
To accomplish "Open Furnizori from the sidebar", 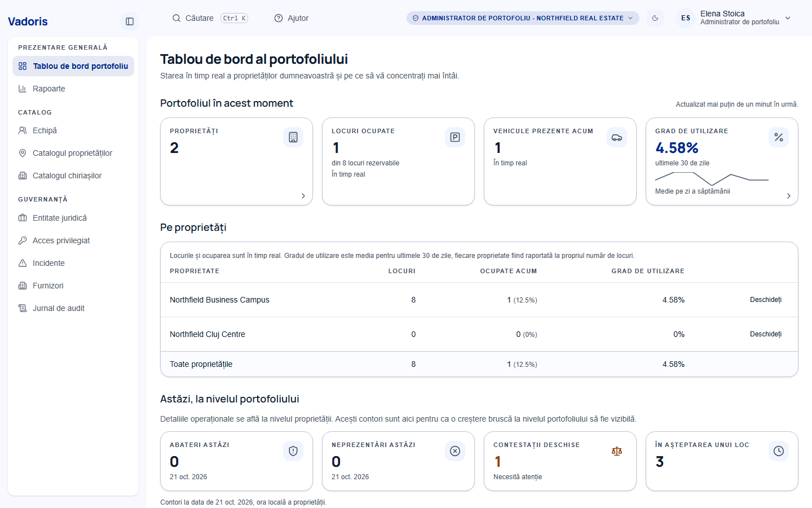I will (73, 286).
